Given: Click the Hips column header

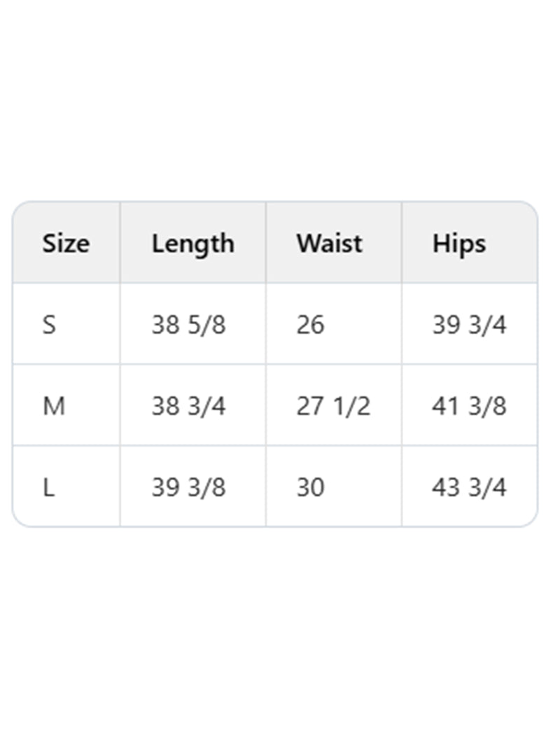Looking at the screenshot, I should click(458, 244).
